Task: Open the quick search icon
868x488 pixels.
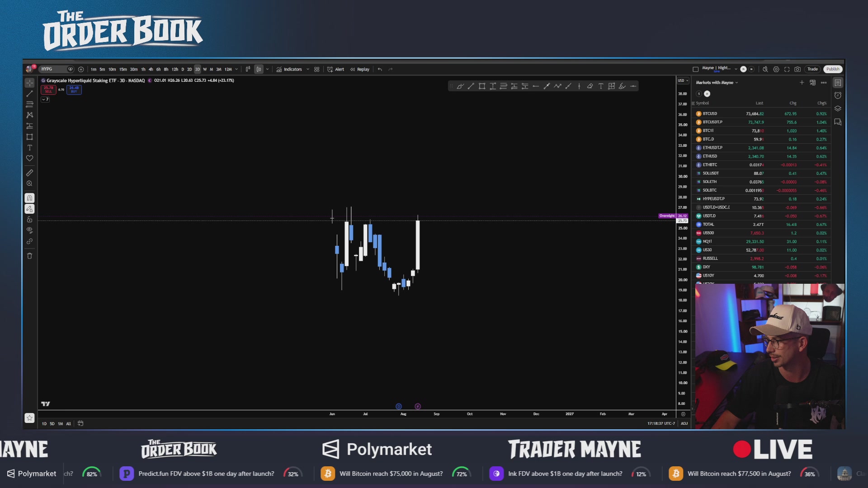Action: (x=765, y=69)
